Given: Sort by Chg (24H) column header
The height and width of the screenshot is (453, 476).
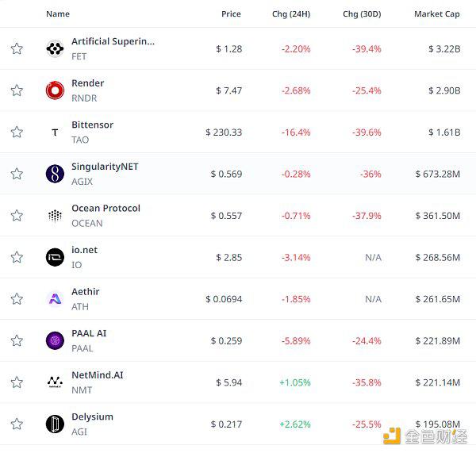Looking at the screenshot, I should click(291, 14).
